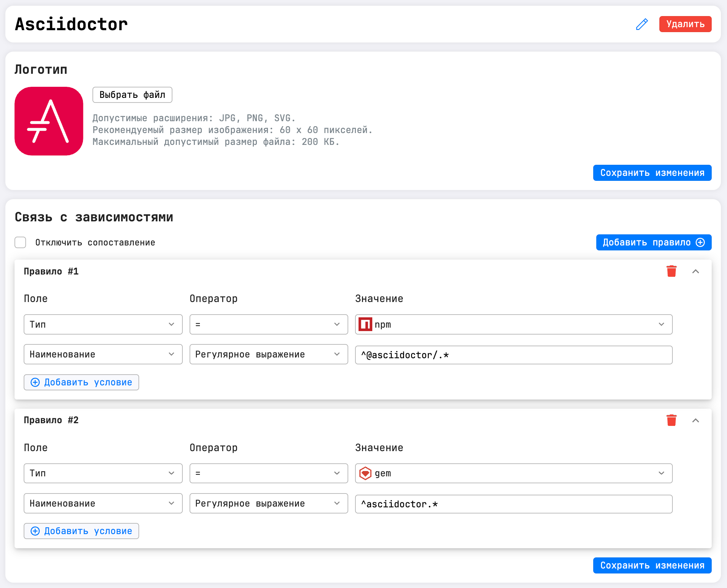This screenshot has height=588, width=727.
Task: Open the gem value dropdown
Action: click(514, 473)
